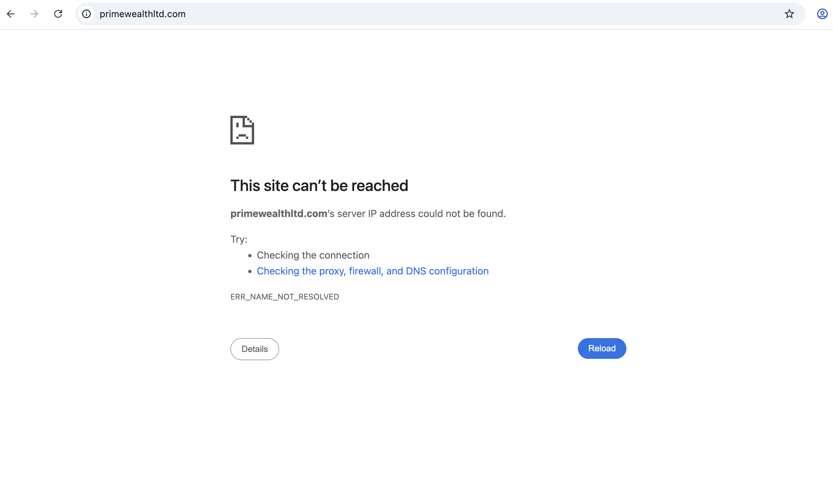Click the forward navigation arrow

[x=34, y=14]
